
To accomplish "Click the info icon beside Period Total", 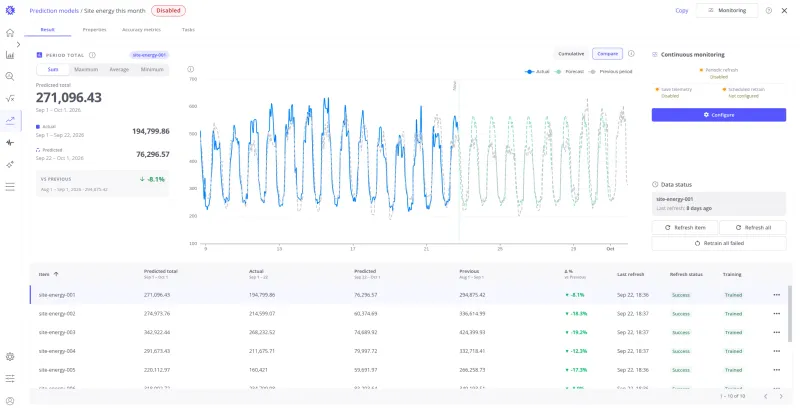I will coord(92,55).
